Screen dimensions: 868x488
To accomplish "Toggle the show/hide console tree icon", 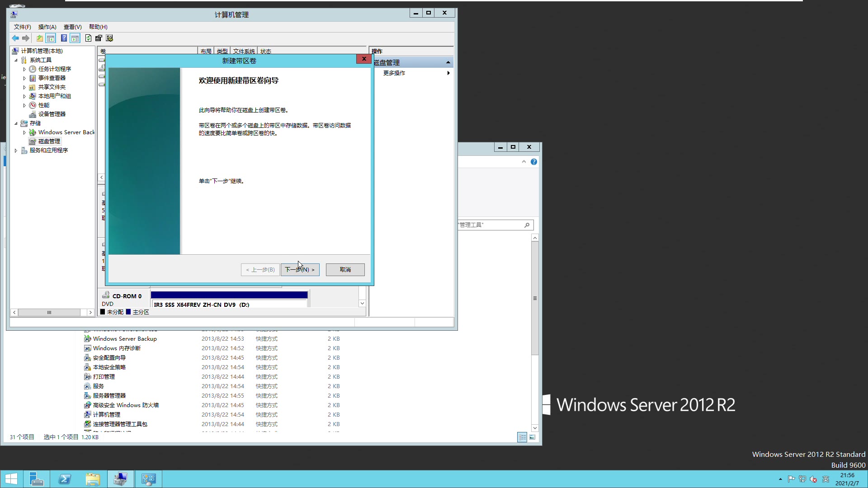I will [x=51, y=38].
